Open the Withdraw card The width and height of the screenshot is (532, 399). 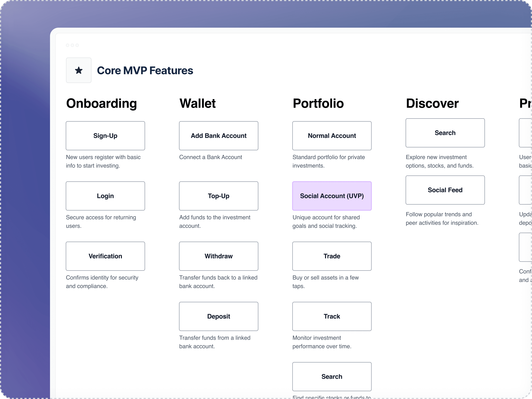pyautogui.click(x=219, y=256)
